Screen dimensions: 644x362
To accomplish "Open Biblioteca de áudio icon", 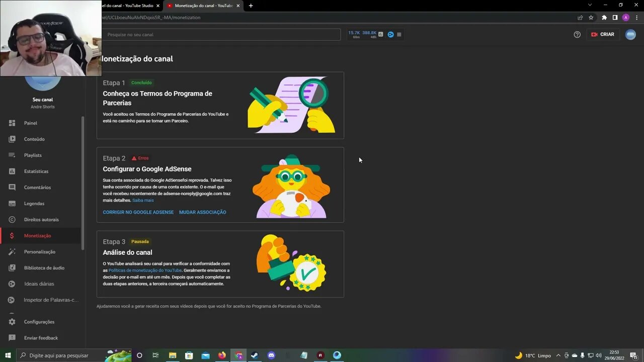I will (x=12, y=267).
